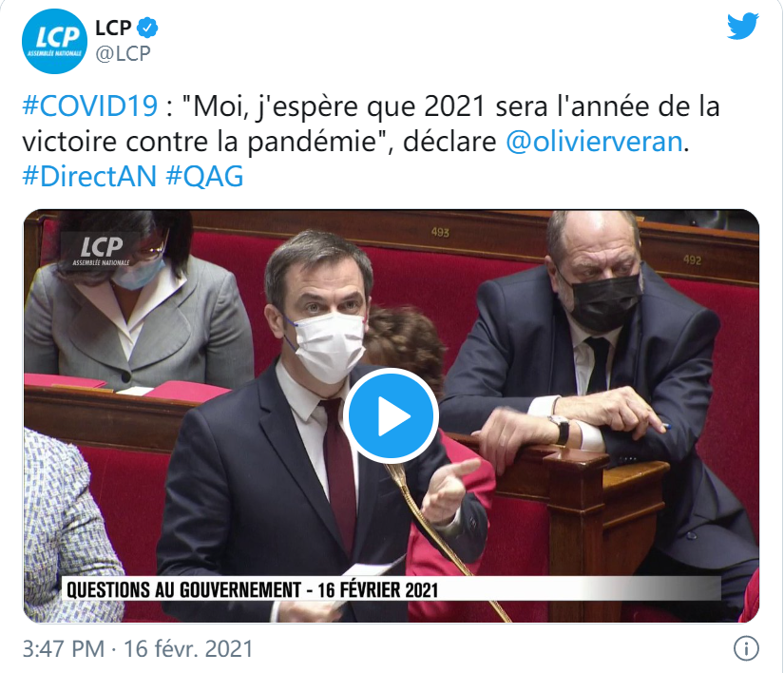This screenshot has height=673, width=784.
Task: Click the LCP round profile avatar
Action: click(x=54, y=42)
